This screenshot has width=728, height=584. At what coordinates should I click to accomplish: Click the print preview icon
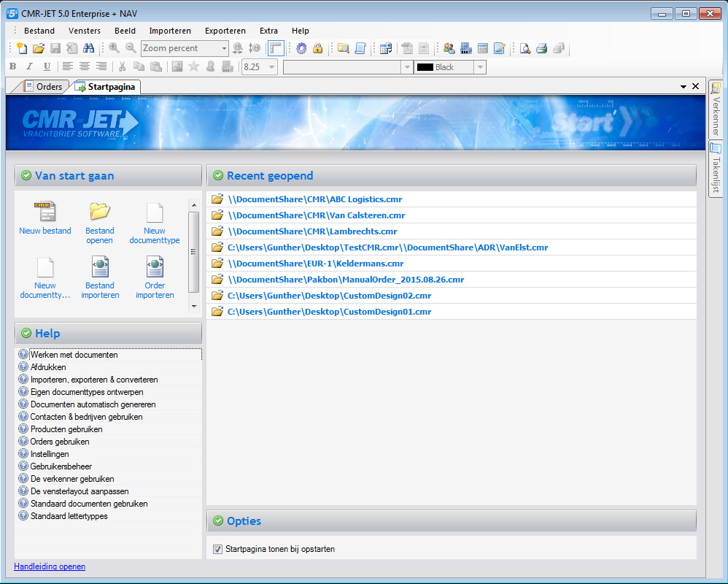[x=524, y=49]
